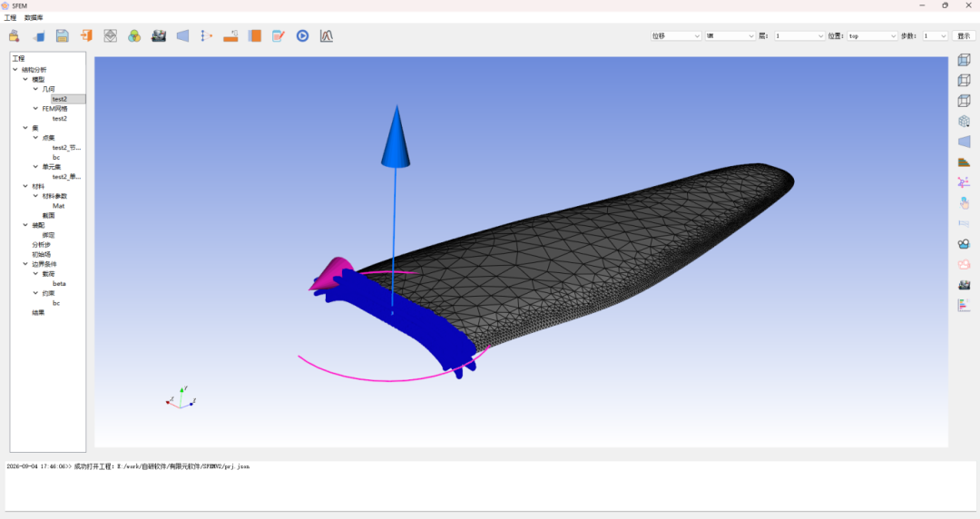Viewport: 980px width, 519px height.
Task: Click the orange import door icon
Action: tap(86, 35)
